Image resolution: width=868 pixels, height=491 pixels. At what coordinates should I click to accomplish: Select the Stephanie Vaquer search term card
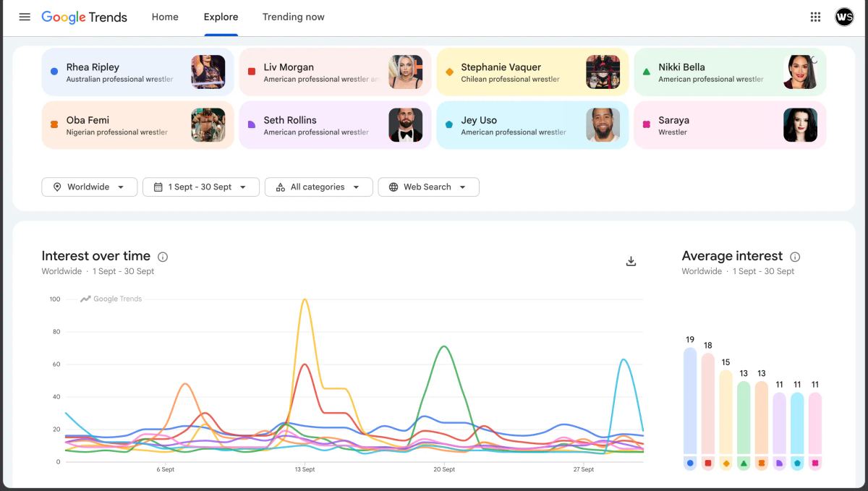[x=532, y=72]
